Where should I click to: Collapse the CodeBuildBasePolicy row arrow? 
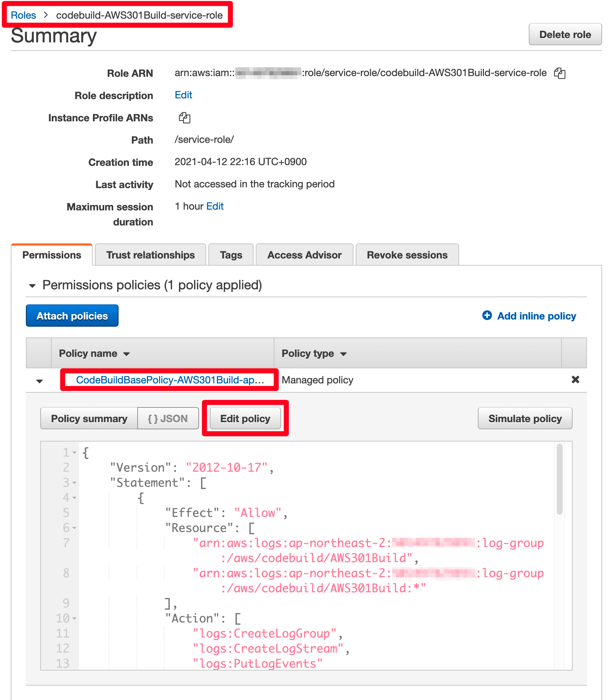click(x=40, y=381)
